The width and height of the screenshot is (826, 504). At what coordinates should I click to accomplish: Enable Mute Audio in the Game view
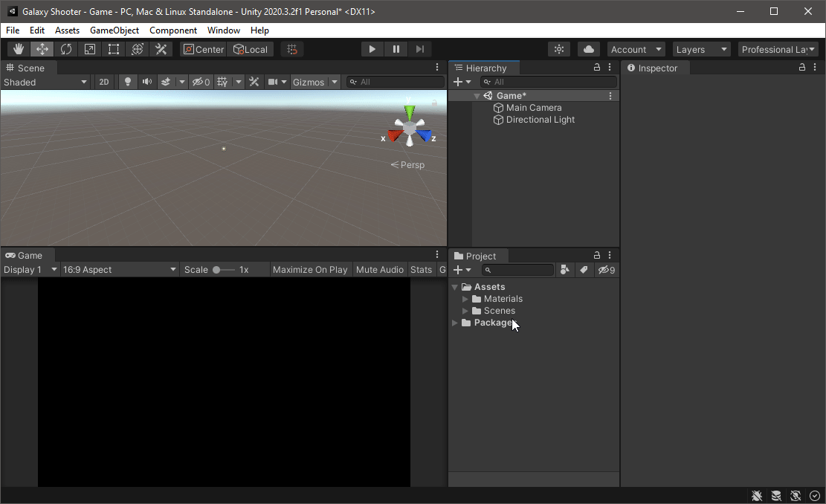379,269
